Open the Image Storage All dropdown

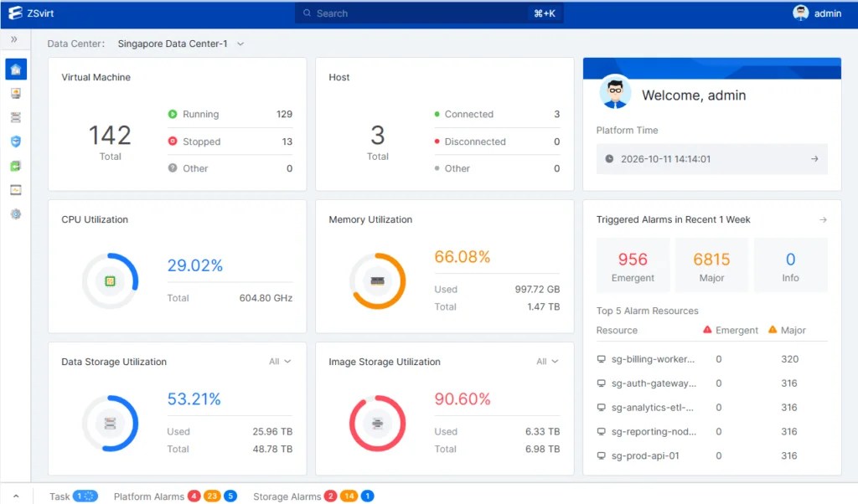click(x=547, y=362)
